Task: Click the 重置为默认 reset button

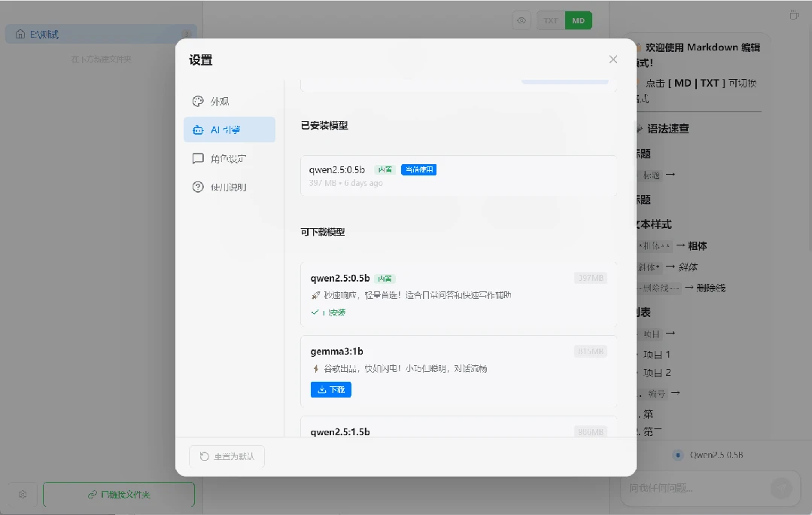Action: (227, 456)
